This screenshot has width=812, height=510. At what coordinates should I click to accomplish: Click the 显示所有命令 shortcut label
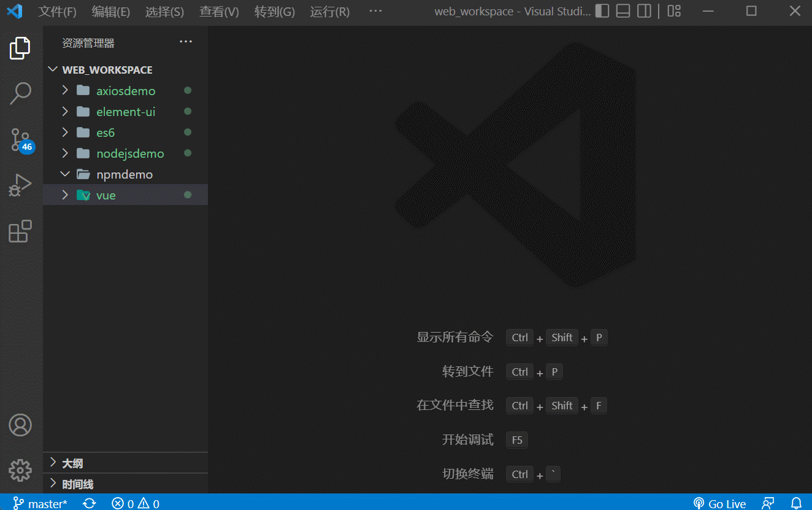[455, 337]
